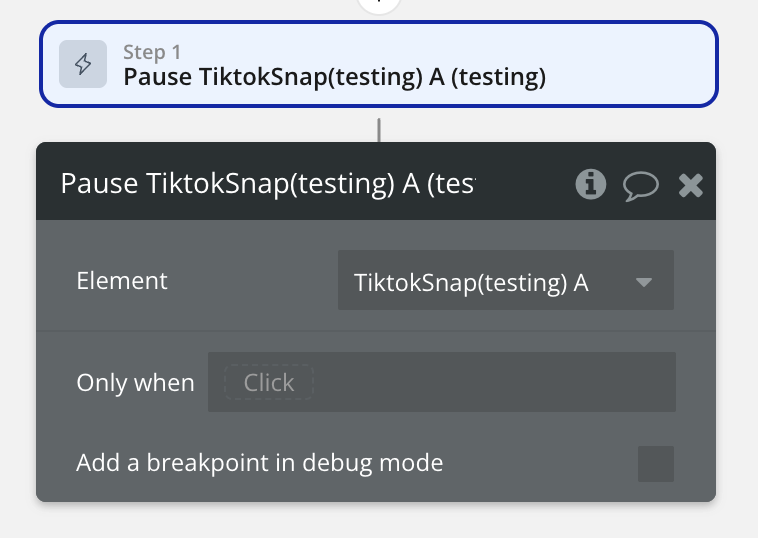Click the partially visible circle above Step 1
The width and height of the screenshot is (758, 538).
pos(378,4)
